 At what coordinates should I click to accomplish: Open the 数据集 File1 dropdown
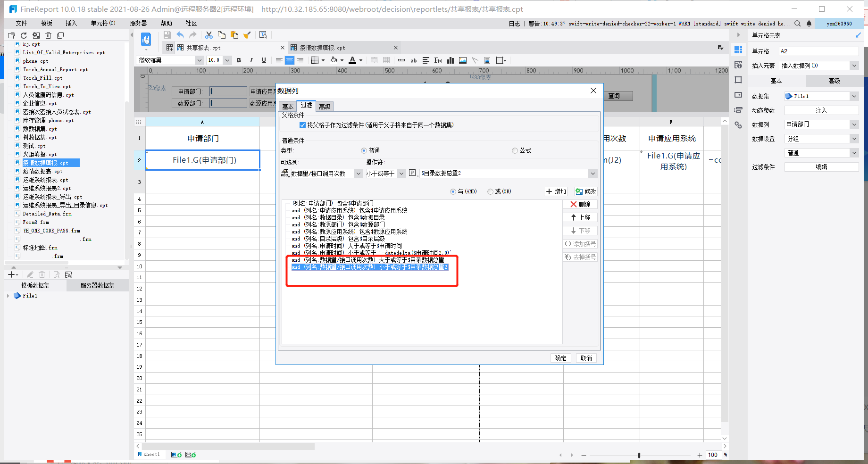pos(854,96)
